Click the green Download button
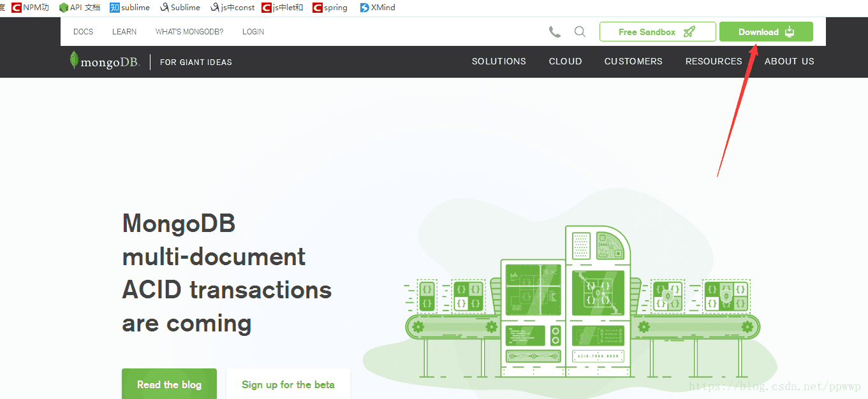 tap(766, 32)
